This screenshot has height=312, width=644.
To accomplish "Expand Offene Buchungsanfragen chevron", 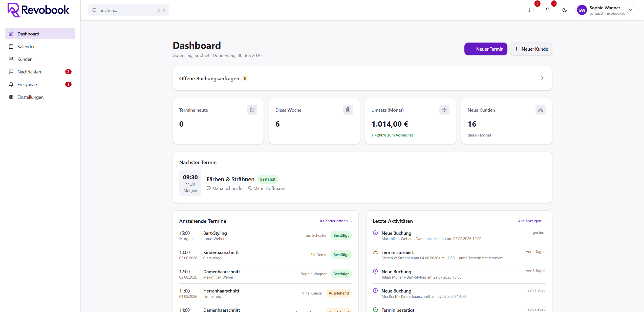I will coord(542,78).
